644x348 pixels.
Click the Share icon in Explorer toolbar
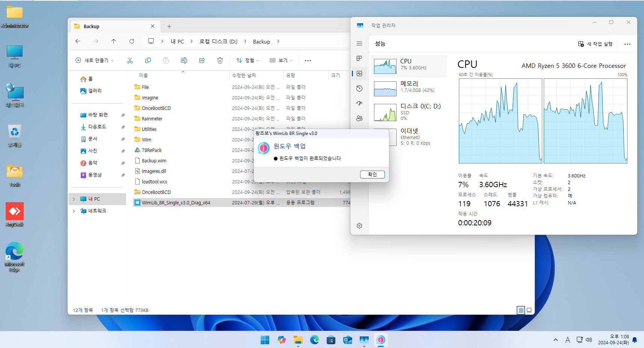click(x=202, y=60)
